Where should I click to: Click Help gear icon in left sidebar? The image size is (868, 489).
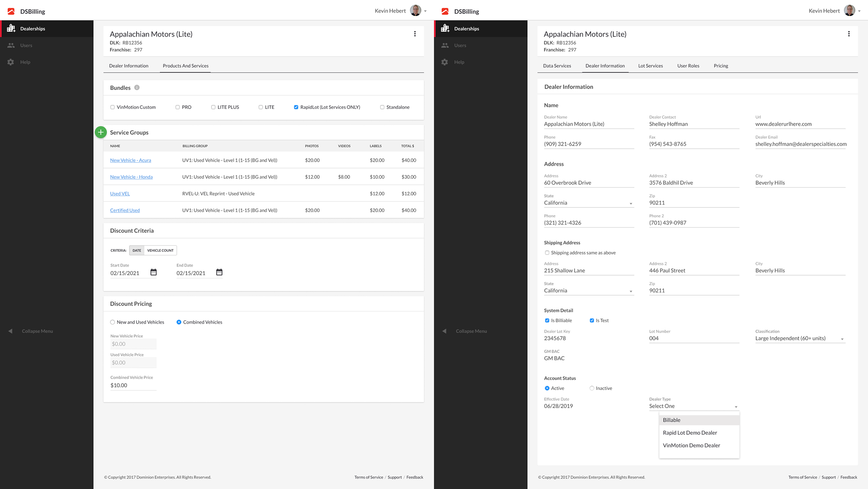click(11, 62)
